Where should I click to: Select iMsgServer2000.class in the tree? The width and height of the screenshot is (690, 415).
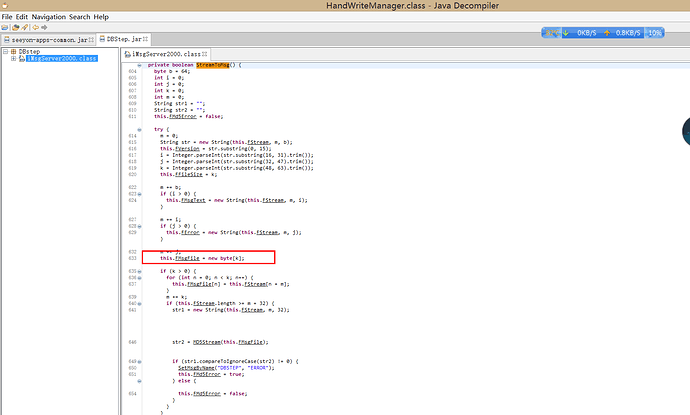(x=62, y=59)
